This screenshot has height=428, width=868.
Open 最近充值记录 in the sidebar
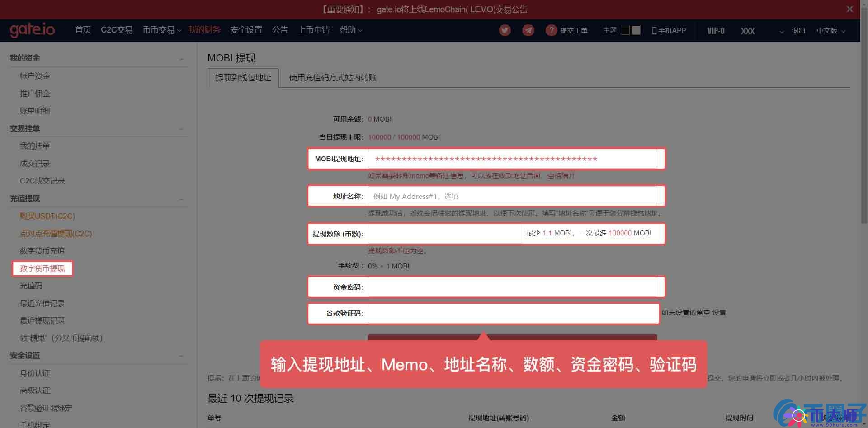click(42, 303)
